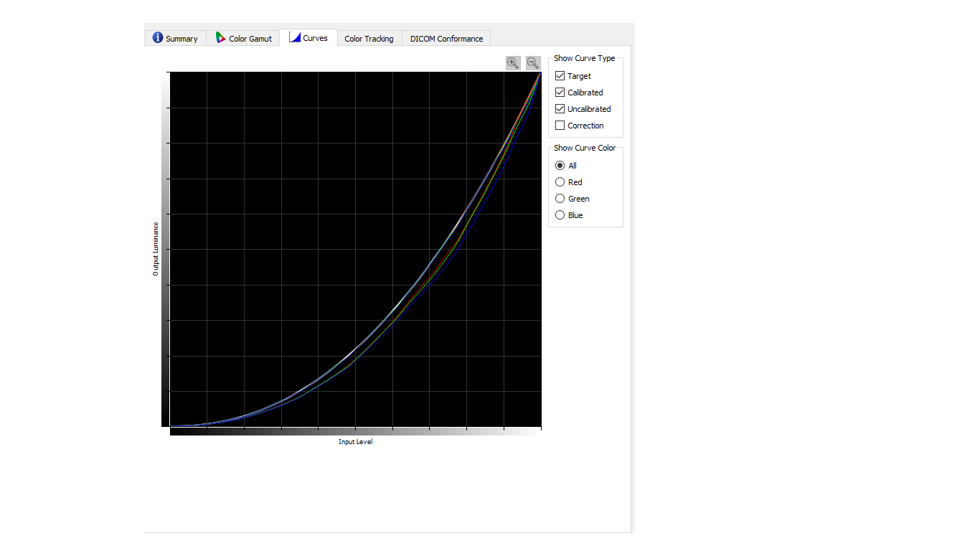The width and height of the screenshot is (980, 551).
Task: Open the DICOM Conformance tab
Action: point(446,39)
